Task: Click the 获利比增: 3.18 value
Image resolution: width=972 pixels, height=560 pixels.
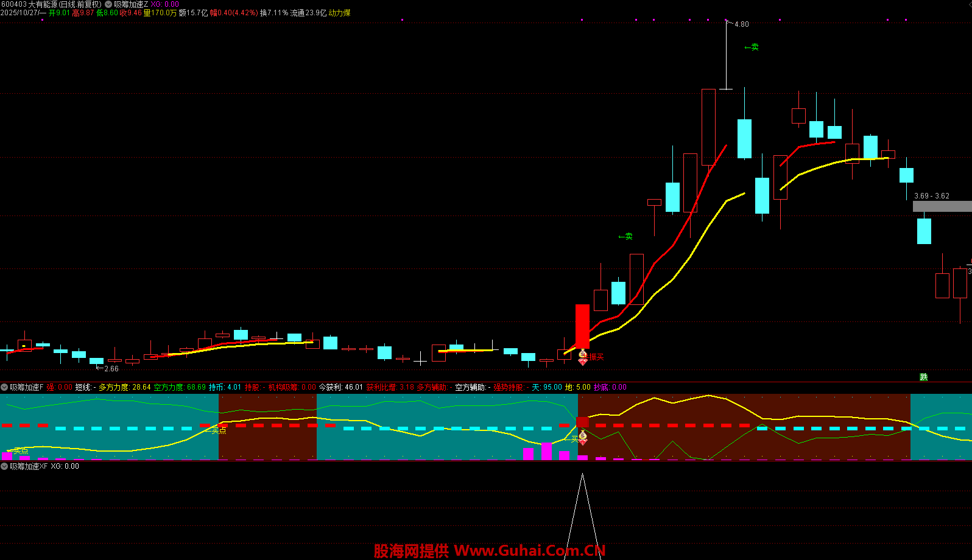Action: [x=390, y=387]
